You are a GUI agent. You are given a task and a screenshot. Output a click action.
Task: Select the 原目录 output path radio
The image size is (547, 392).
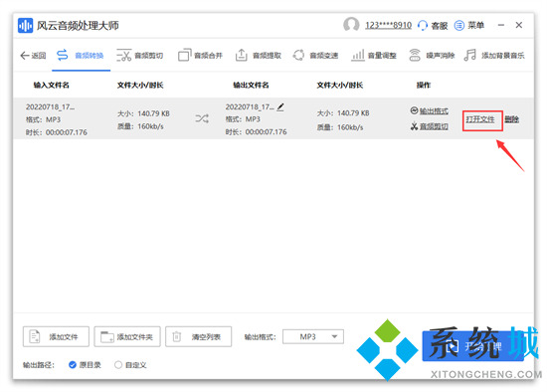coord(85,365)
